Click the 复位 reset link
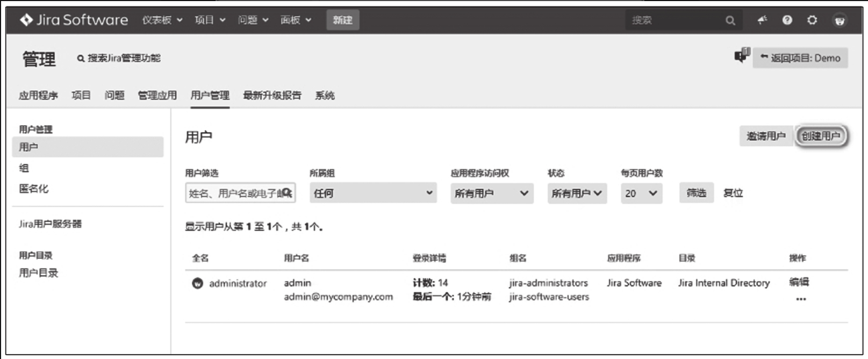Image resolution: width=868 pixels, height=359 pixels. [x=733, y=193]
